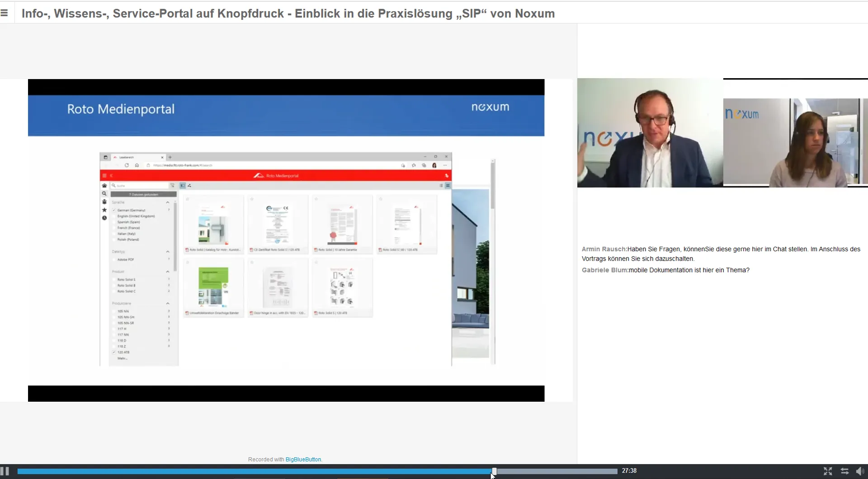Mute the playback volume speaker icon
The image size is (868, 479).
[860, 471]
